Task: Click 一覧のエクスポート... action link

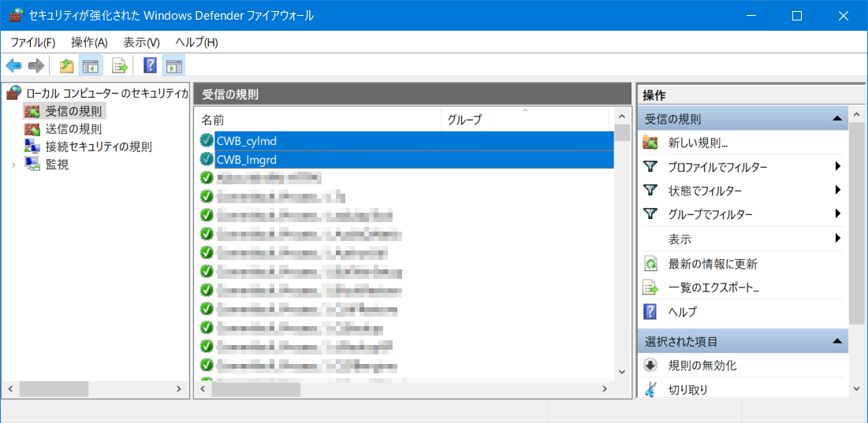Action: 713,288
